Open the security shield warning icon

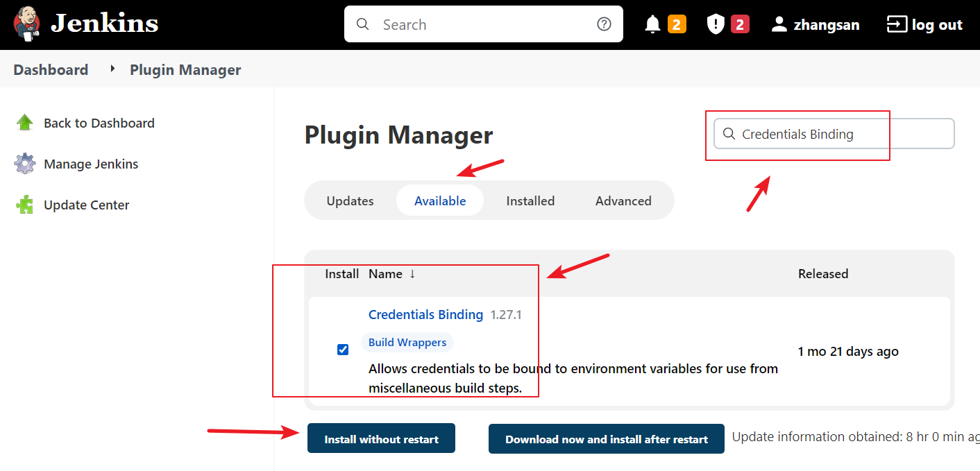coord(716,25)
